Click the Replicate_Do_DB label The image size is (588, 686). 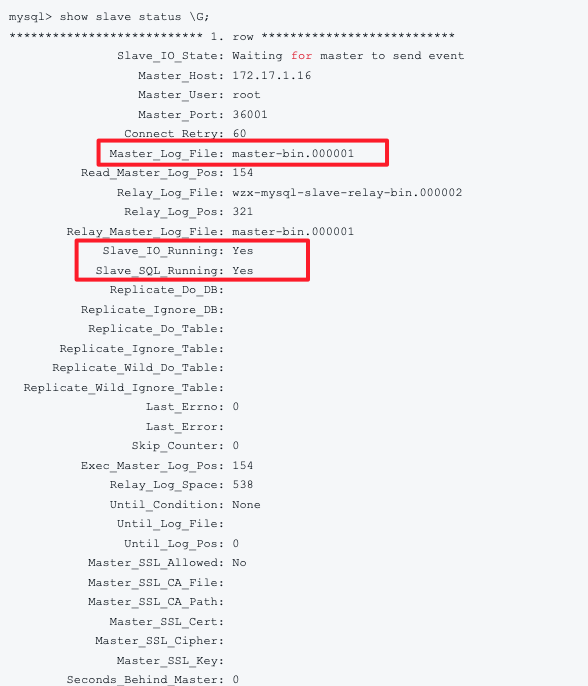pos(167,290)
